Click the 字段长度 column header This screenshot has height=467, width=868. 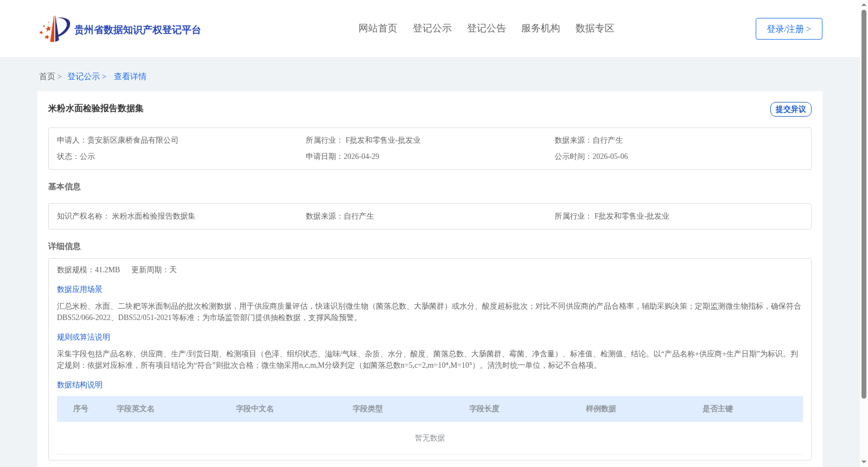tap(484, 409)
